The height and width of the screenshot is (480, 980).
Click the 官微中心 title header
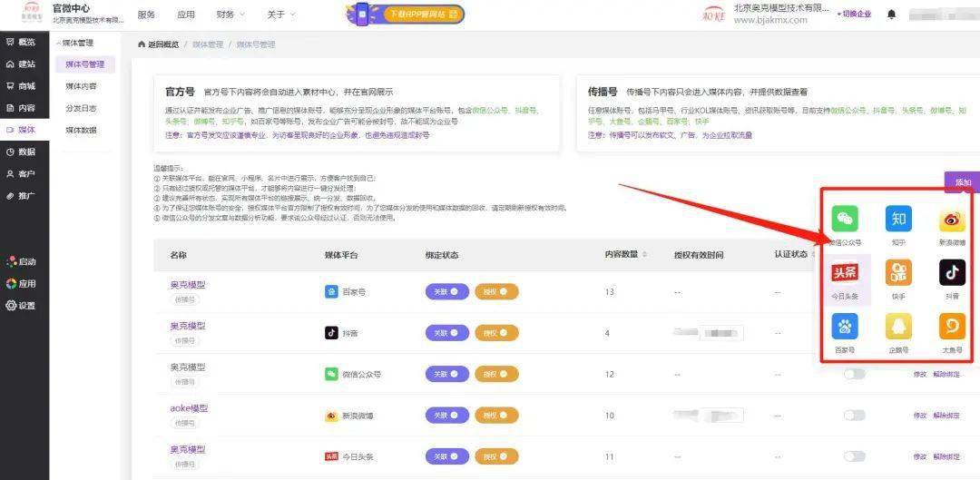[71, 8]
